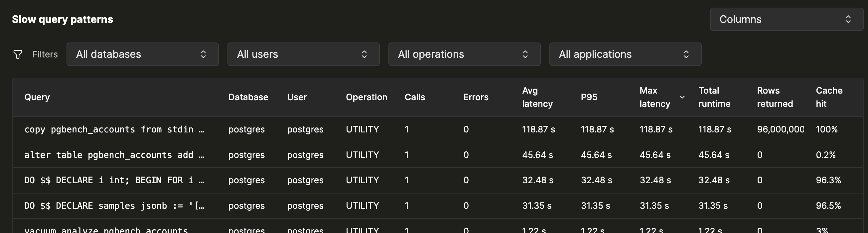Select the DO $$ DECLARE samples jsonb query
Viewport: 868px width, 233px height.
pyautogui.click(x=114, y=206)
